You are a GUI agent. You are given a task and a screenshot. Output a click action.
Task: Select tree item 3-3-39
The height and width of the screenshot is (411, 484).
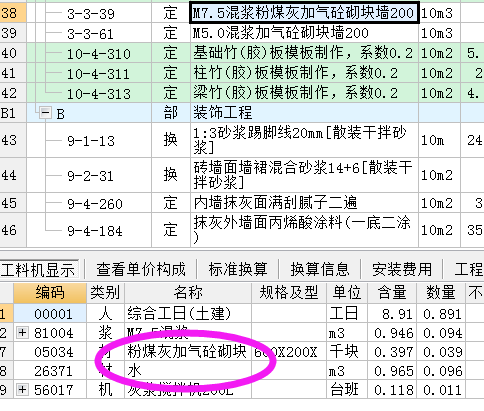point(91,14)
